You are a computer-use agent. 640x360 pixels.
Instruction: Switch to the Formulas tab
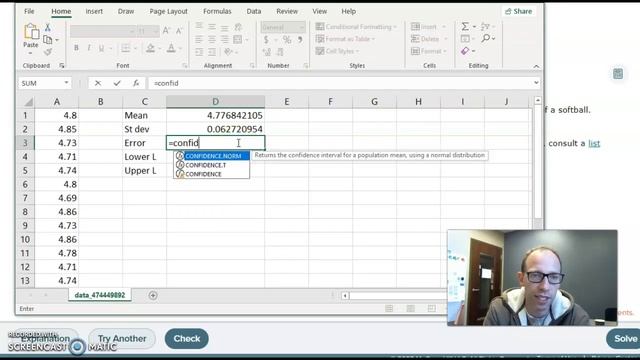click(x=217, y=11)
